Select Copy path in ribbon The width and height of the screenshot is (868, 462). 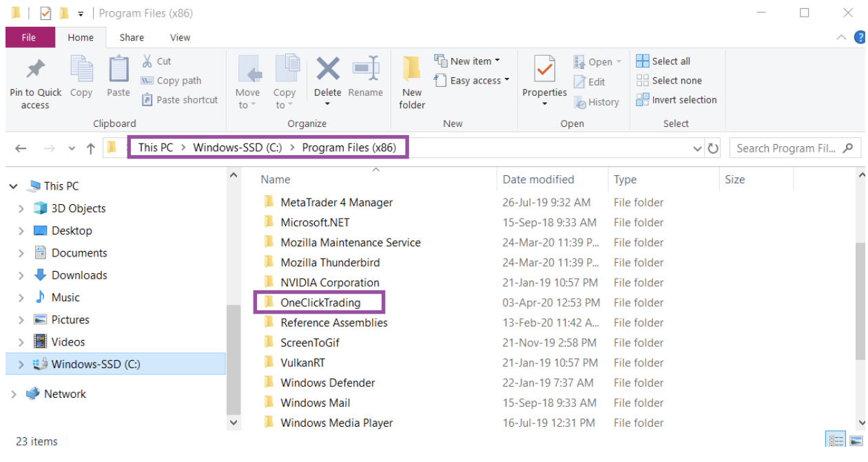(x=171, y=80)
